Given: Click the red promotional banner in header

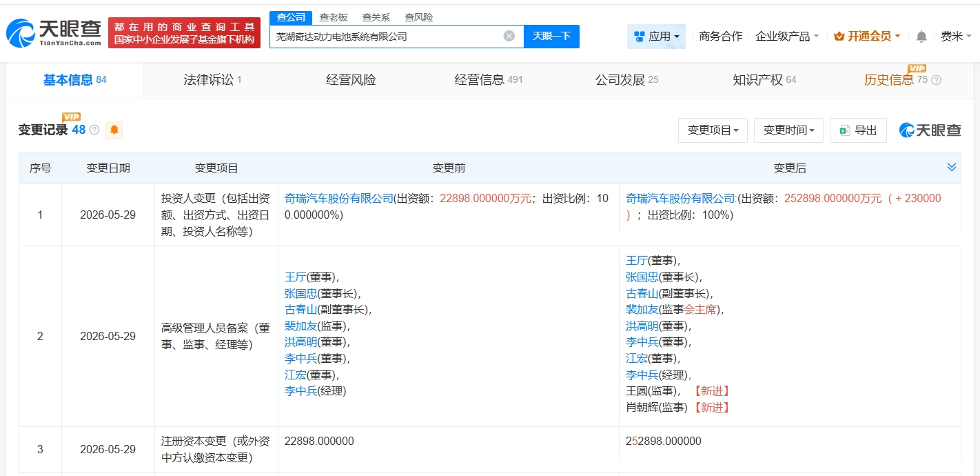Looking at the screenshot, I should (184, 32).
